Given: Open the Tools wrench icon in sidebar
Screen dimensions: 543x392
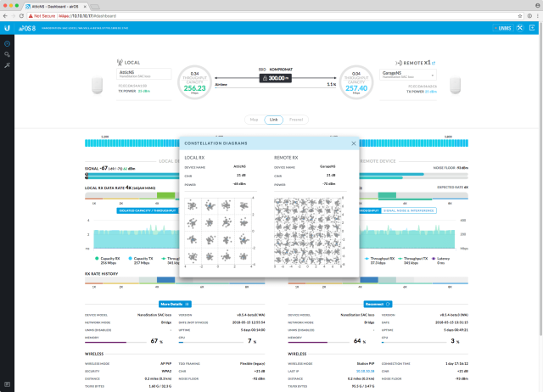Looking at the screenshot, I should [x=7, y=64].
